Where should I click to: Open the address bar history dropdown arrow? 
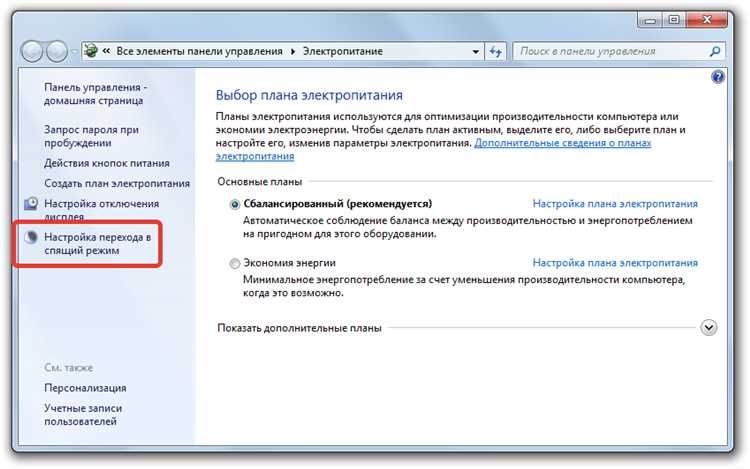475,52
